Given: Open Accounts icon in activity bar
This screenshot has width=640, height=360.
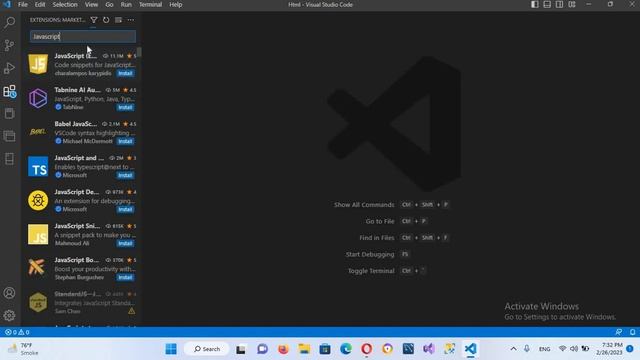Looking at the screenshot, I should (9, 293).
